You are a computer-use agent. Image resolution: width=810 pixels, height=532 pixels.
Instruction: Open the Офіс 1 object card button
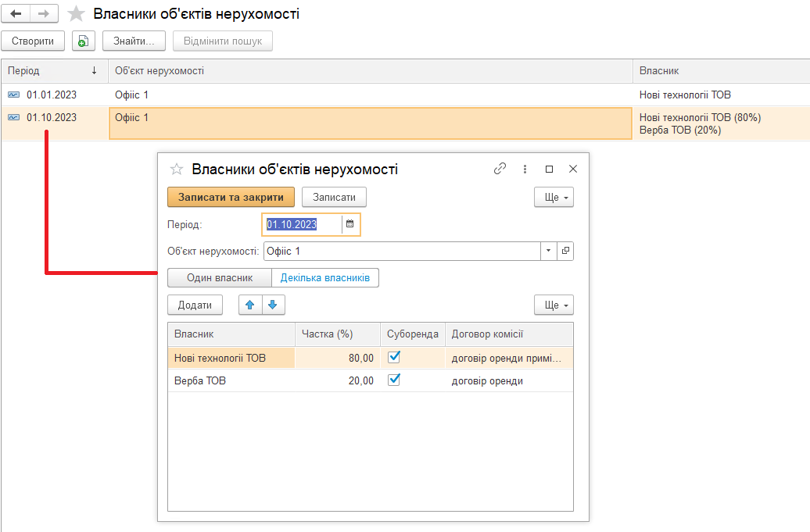pyautogui.click(x=565, y=252)
